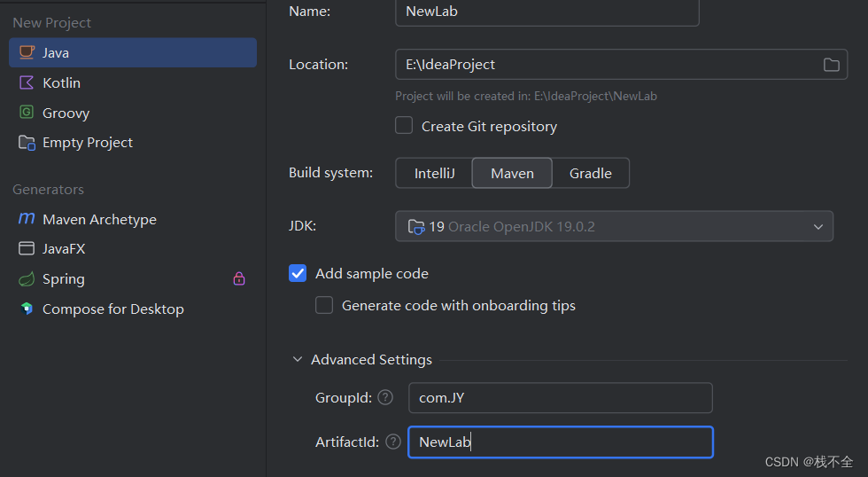Click the Spring leaf icon
This screenshot has width=868, height=477.
(x=27, y=278)
